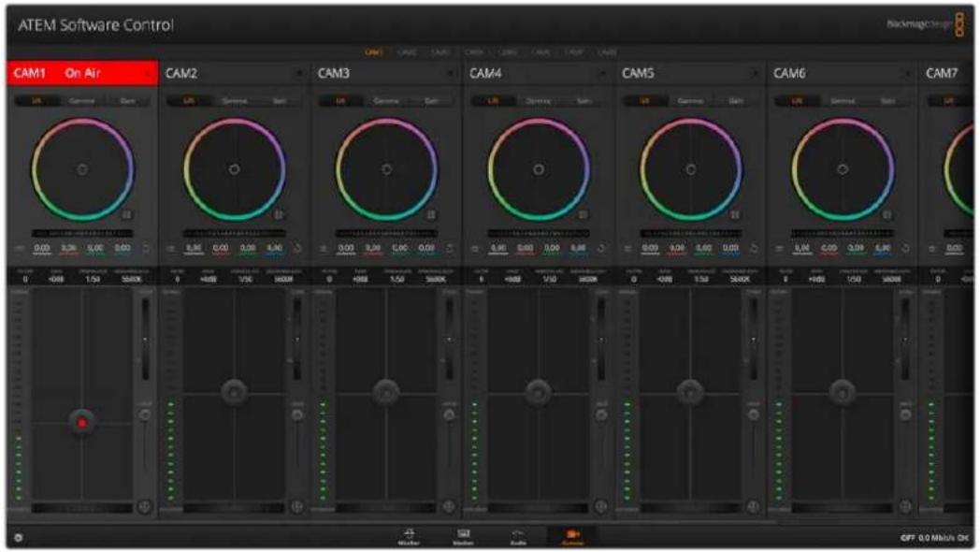The width and height of the screenshot is (980, 552).
Task: Select the orange CAM1 tab in the top camera row
Action: click(374, 51)
